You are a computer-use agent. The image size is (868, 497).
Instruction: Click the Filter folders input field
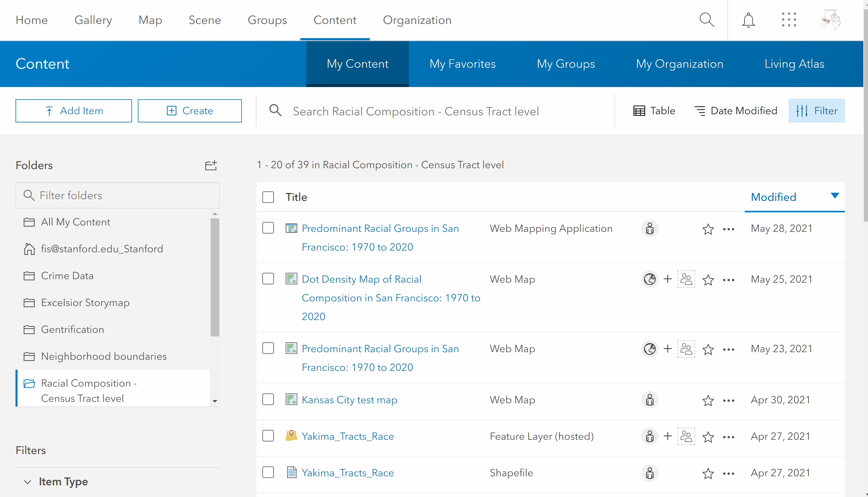[x=118, y=195]
